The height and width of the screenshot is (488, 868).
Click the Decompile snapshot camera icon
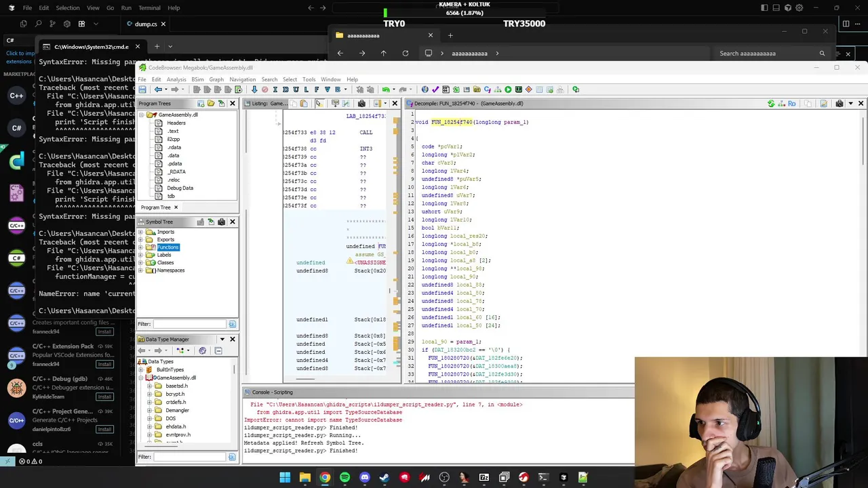[x=840, y=104]
